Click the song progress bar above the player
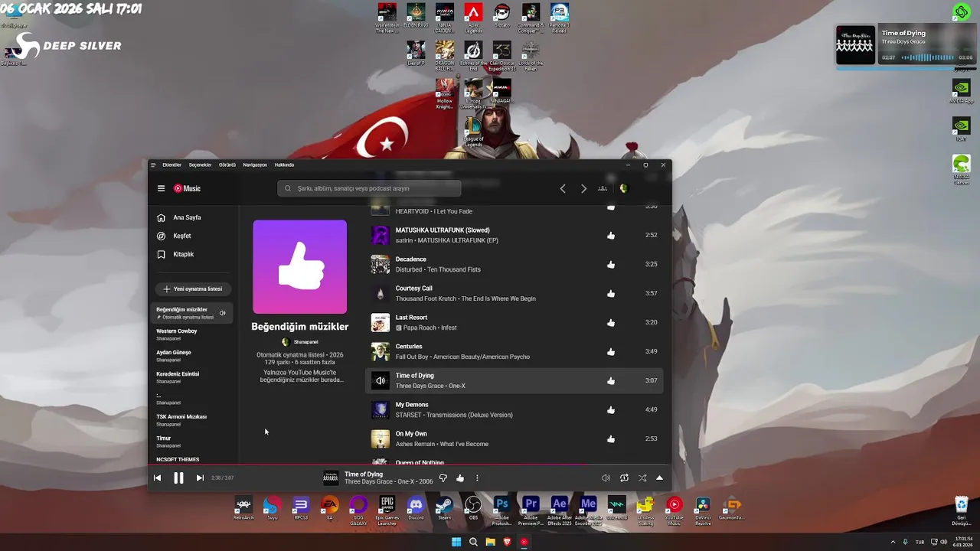Viewport: 980px width, 551px height. click(410, 465)
